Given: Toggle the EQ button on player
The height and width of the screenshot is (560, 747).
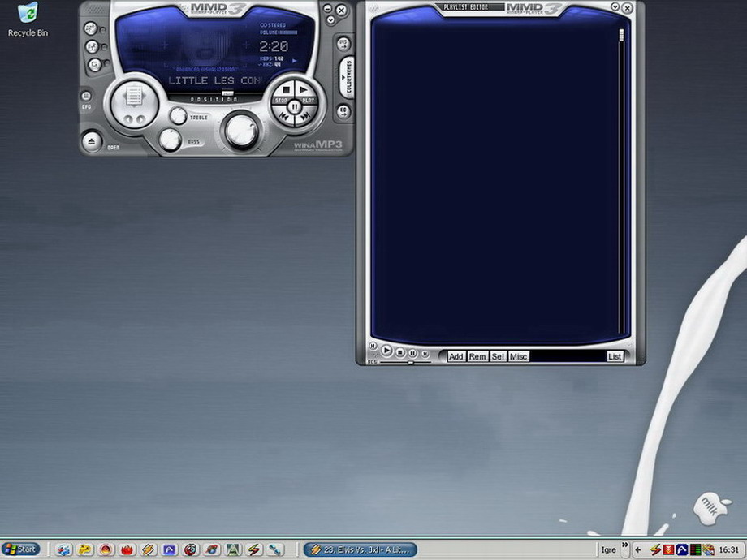Looking at the screenshot, I should (x=343, y=111).
